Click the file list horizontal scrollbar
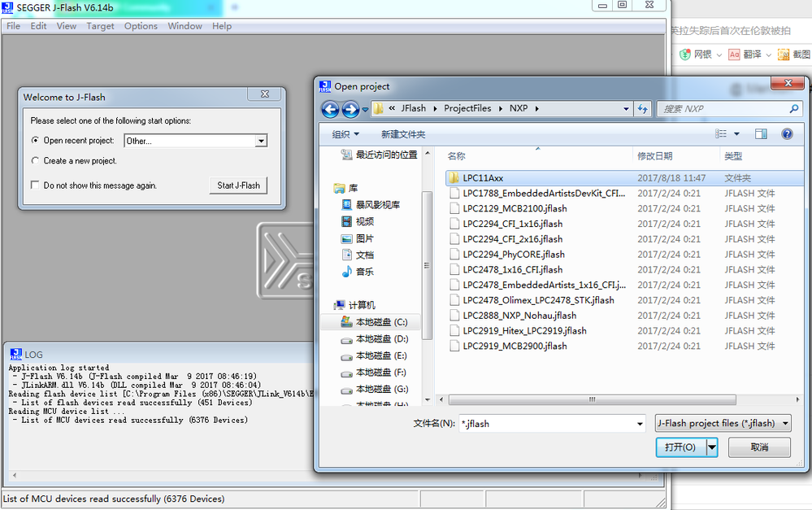The image size is (812, 510). pyautogui.click(x=593, y=399)
